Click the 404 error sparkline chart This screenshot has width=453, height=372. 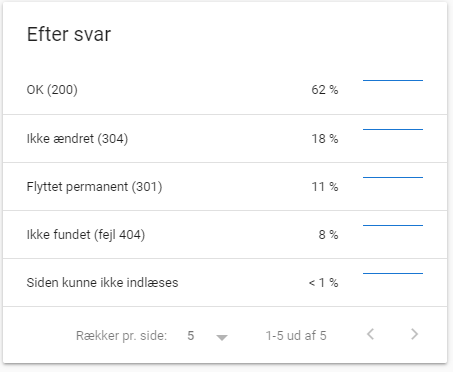pos(393,225)
